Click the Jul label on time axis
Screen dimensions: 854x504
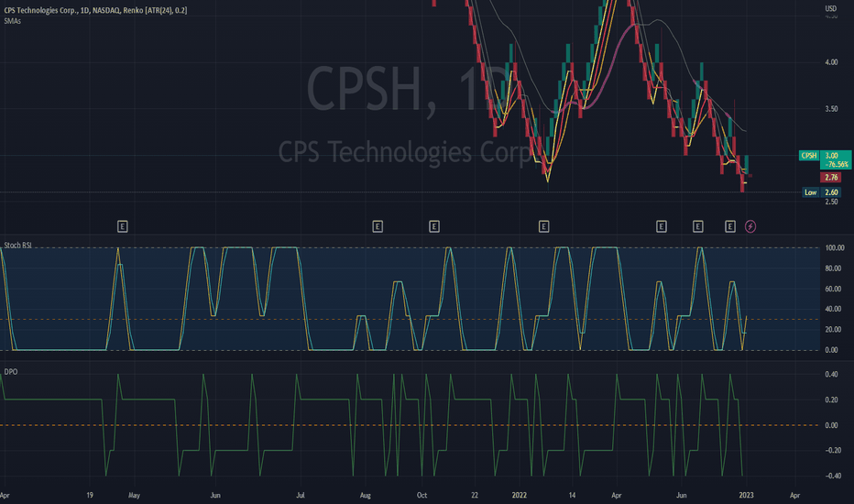pos(301,495)
